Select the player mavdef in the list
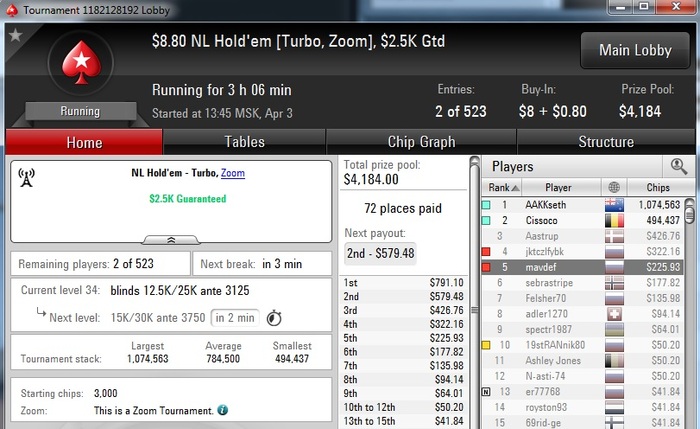The height and width of the screenshot is (429, 700). click(x=582, y=267)
